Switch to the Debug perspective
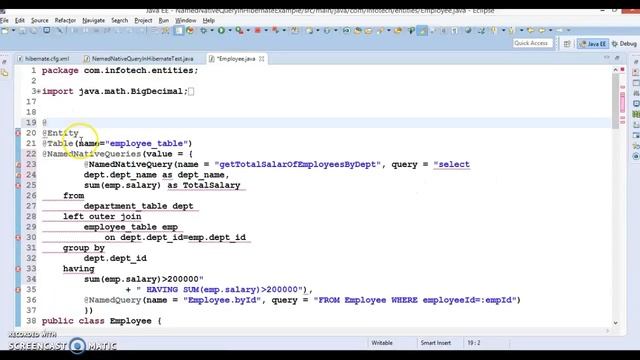The image size is (640, 360). (x=624, y=44)
